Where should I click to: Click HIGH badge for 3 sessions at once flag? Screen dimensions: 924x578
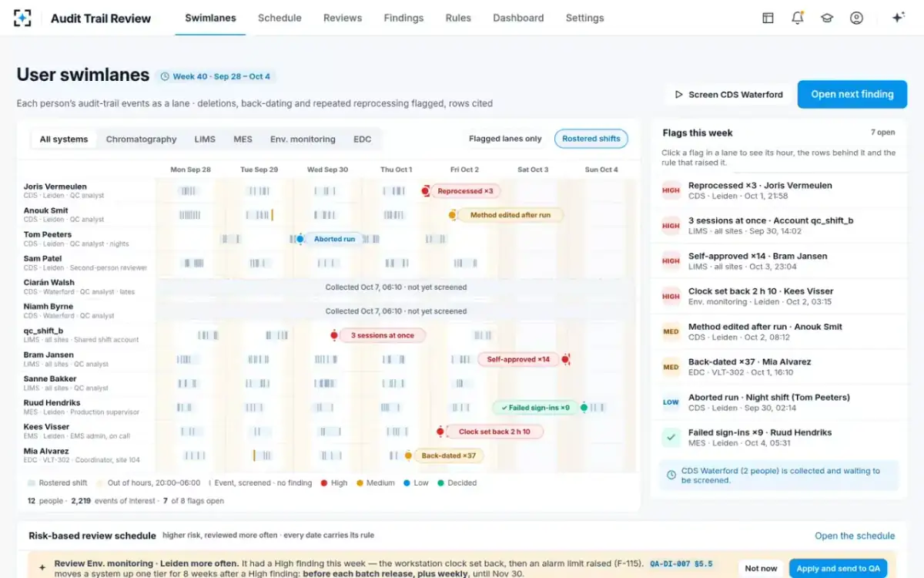coord(671,226)
